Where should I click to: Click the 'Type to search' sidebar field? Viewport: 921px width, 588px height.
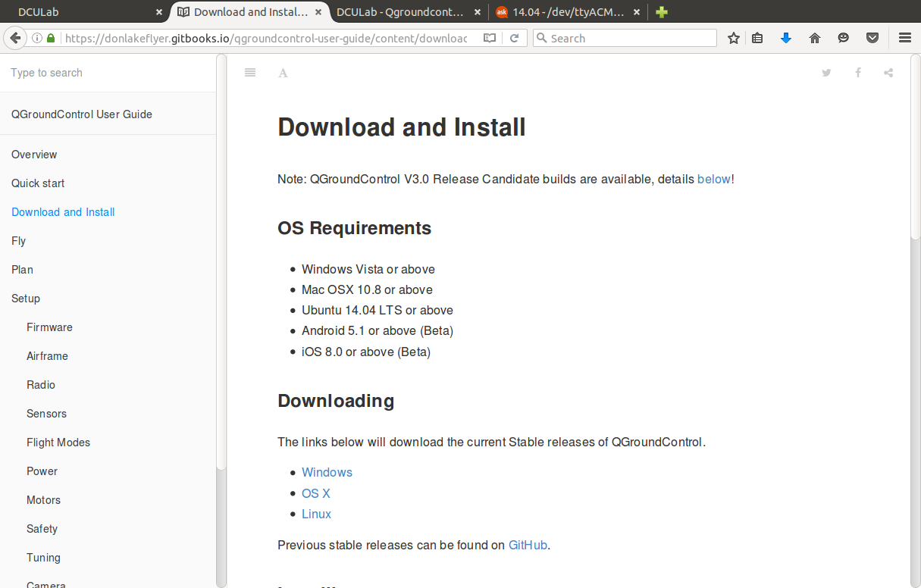[x=106, y=73]
